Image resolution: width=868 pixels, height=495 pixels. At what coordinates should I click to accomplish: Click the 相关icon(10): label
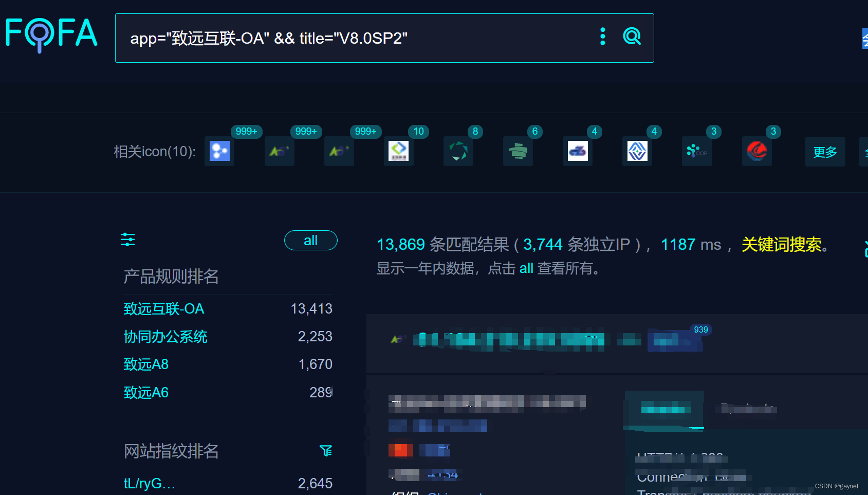click(x=155, y=152)
